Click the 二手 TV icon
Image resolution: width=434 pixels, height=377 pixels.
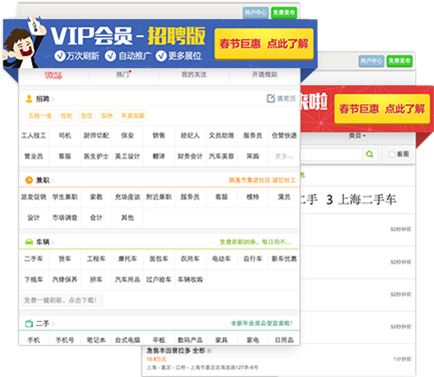pyautogui.click(x=29, y=323)
